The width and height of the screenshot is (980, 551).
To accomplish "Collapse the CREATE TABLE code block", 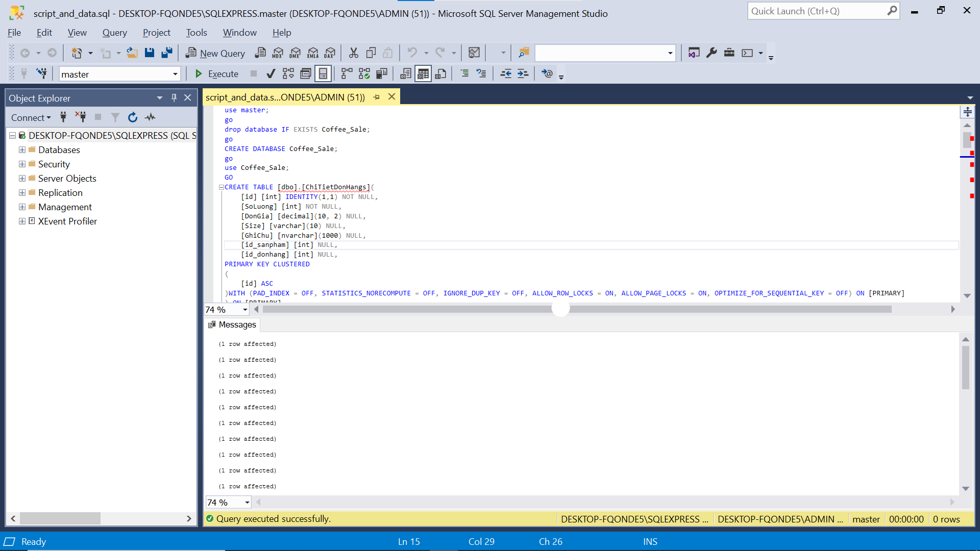I will (222, 187).
